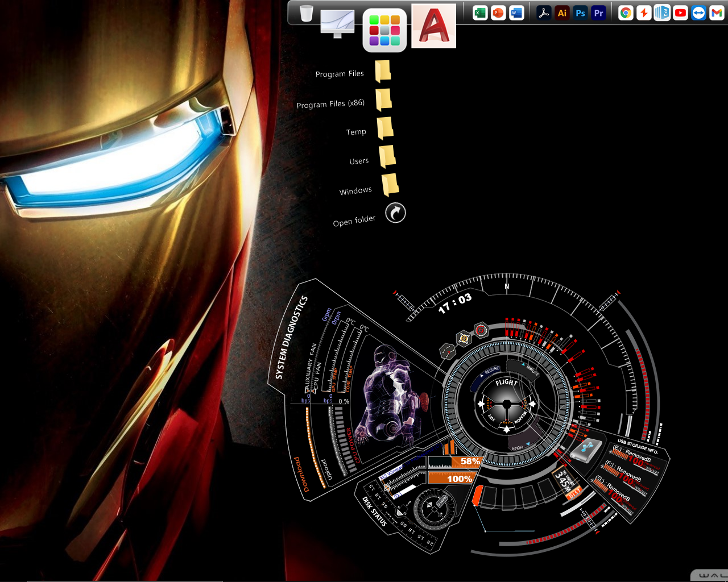Click the Iron Man wireframe figure

coord(388,396)
